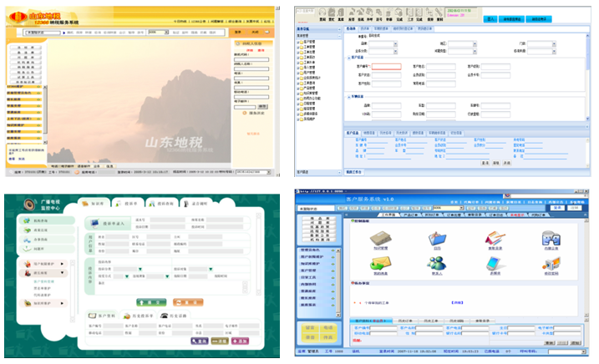This screenshot has width=599, height=364.
Task: Select the white active first tab in blue window
Action: point(389,215)
